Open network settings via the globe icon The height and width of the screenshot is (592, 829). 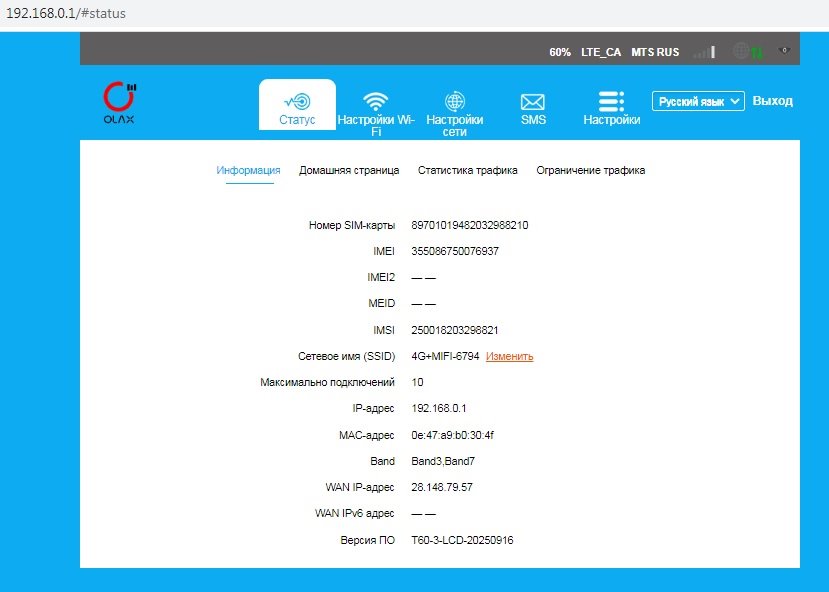click(454, 102)
